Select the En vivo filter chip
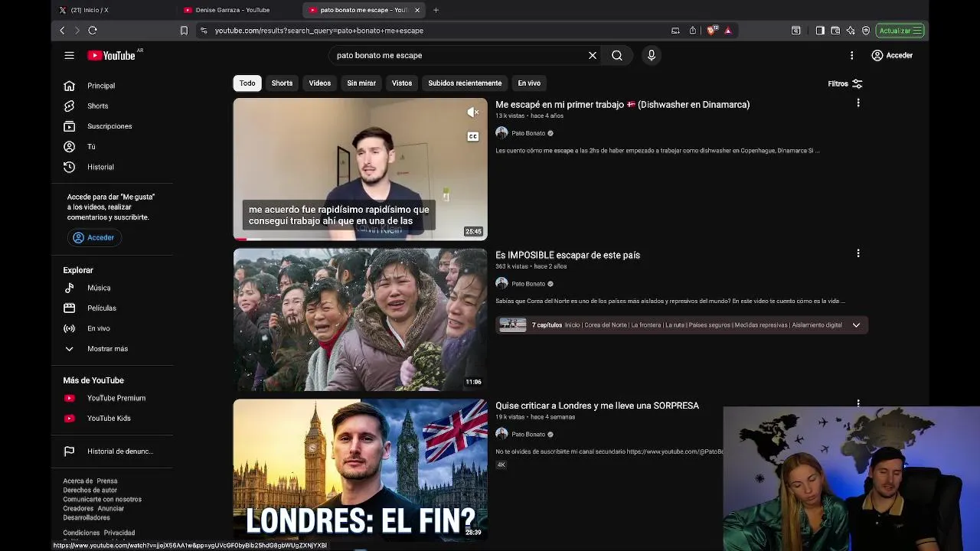Screen dimensions: 980x551 [x=529, y=83]
